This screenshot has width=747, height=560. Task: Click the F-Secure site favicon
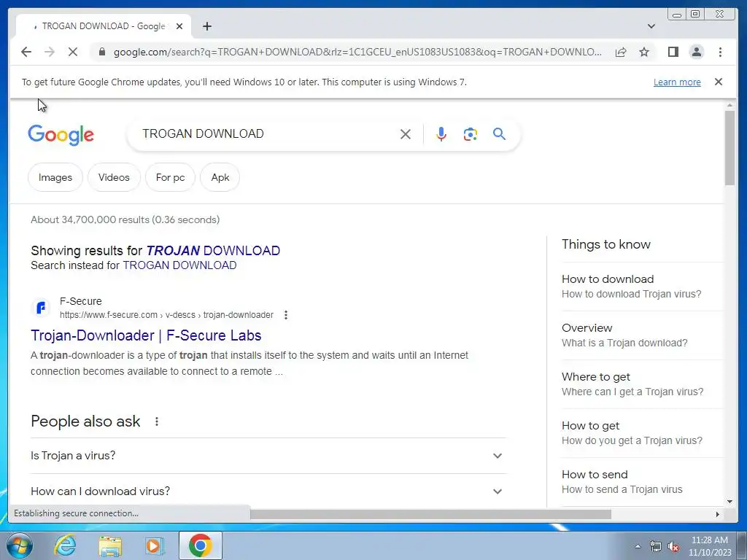[x=41, y=308]
